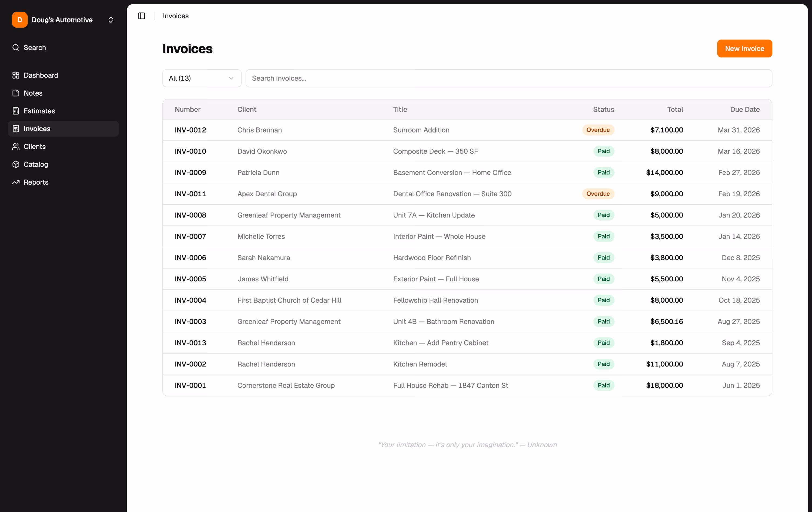Open invoice INV-0010
Viewport: 812px width, 512px height.
coord(467,151)
